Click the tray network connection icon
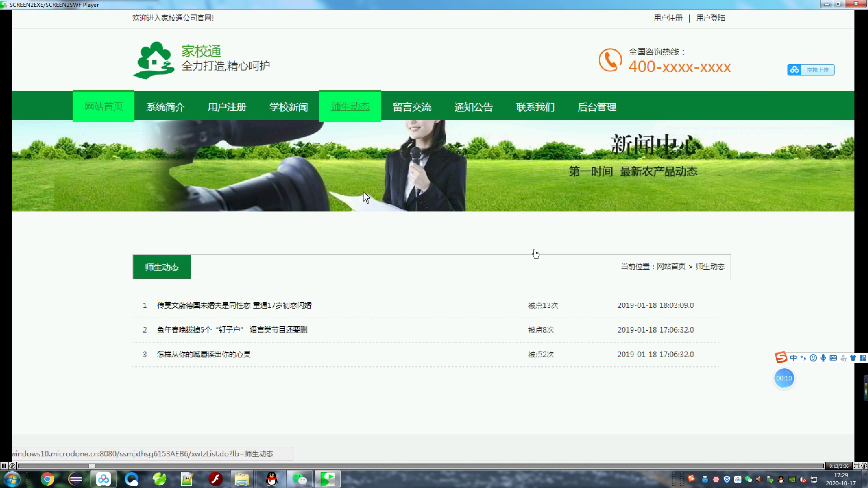The width and height of the screenshot is (868, 488). [x=814, y=479]
